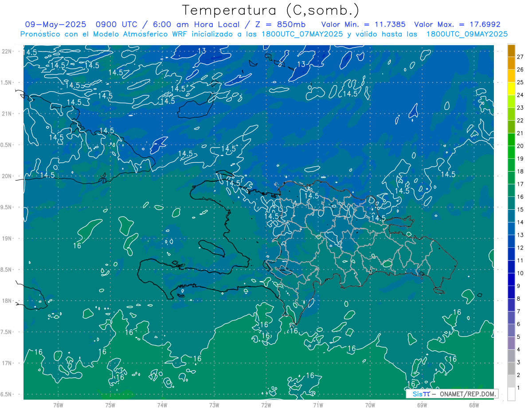The width and height of the screenshot is (532, 411).
Task: Click the color scale label "10"
Action: [x=520, y=273]
